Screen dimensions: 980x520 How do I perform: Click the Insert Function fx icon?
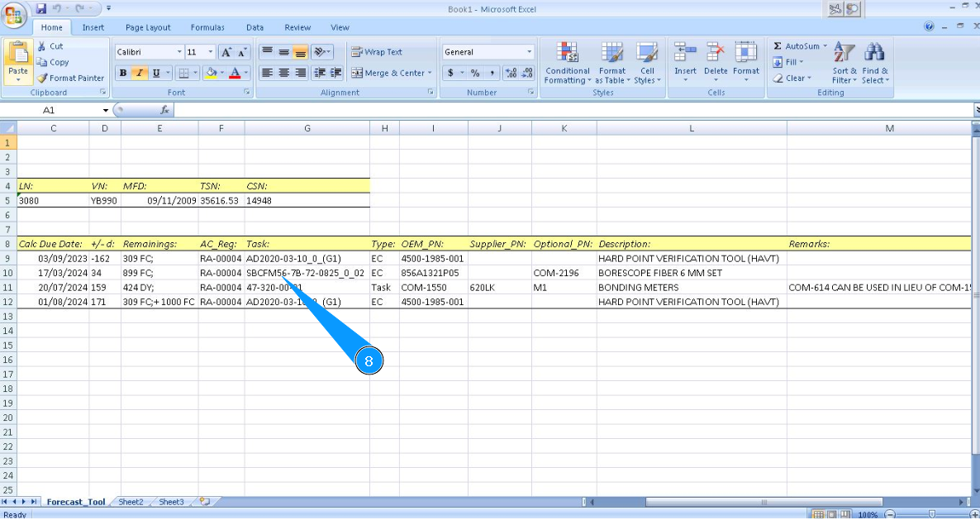tap(164, 110)
